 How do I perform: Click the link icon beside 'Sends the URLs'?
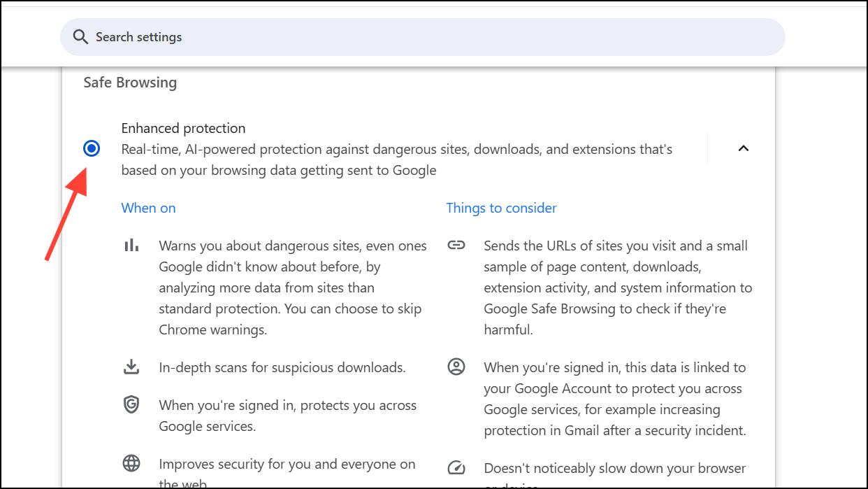tap(456, 245)
